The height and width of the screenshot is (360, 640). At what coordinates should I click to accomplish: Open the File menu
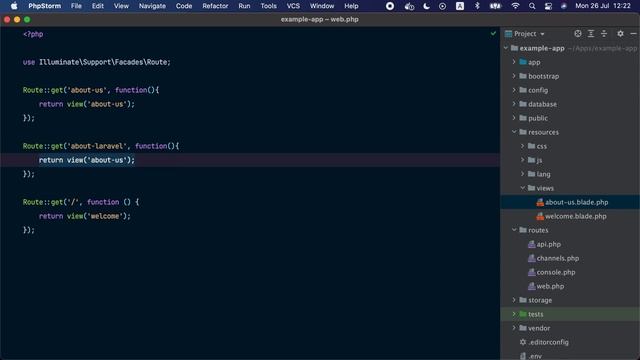point(76,6)
